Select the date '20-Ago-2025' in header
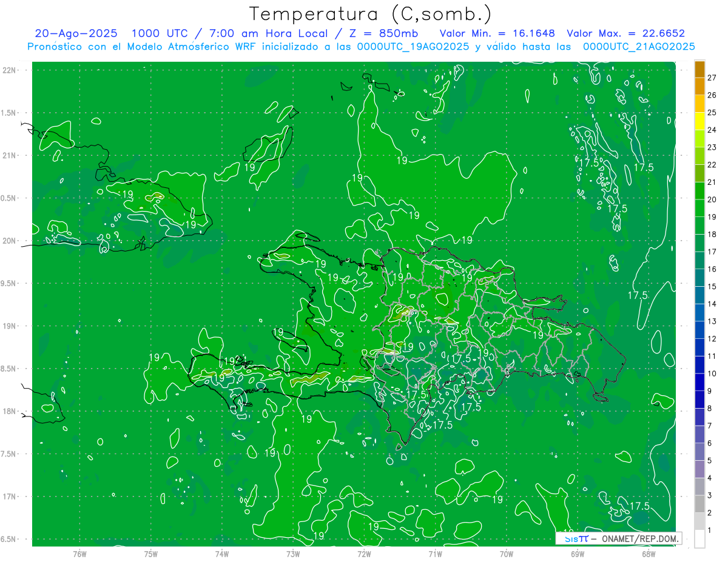 tap(76, 33)
